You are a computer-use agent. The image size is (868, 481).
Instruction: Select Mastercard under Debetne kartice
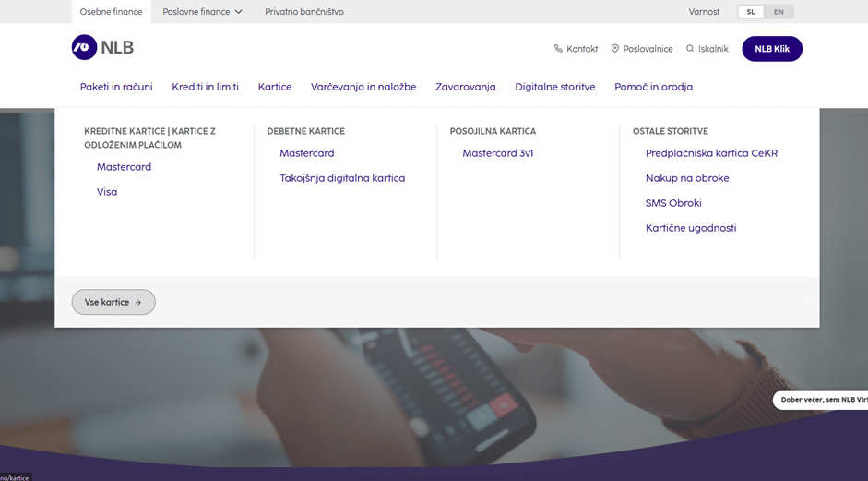pos(306,153)
